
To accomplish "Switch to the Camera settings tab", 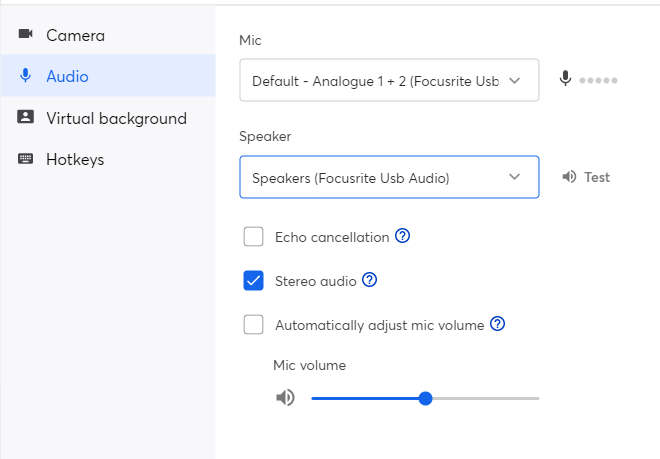I will pos(75,35).
